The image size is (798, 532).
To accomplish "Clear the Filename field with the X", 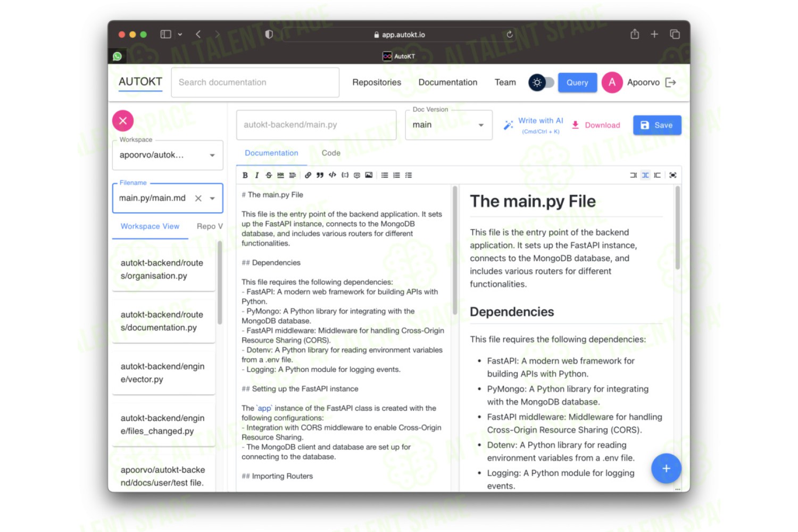I will [x=198, y=198].
